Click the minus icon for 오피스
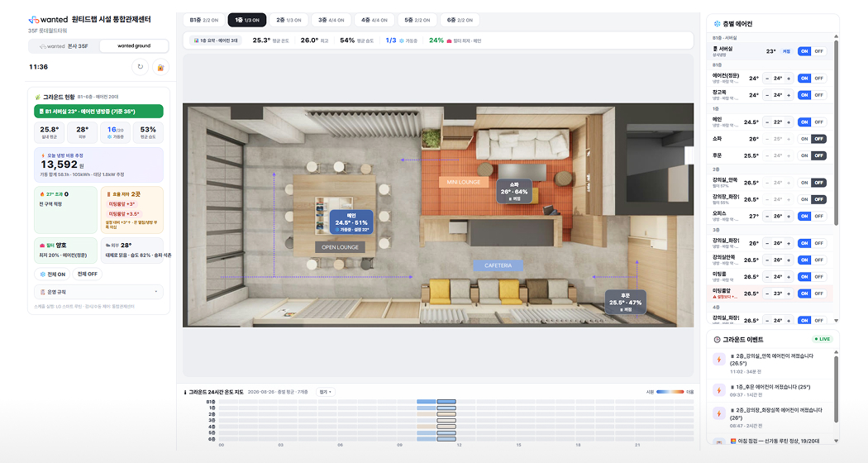Screen dimensions: 868x463 pyautogui.click(x=766, y=217)
